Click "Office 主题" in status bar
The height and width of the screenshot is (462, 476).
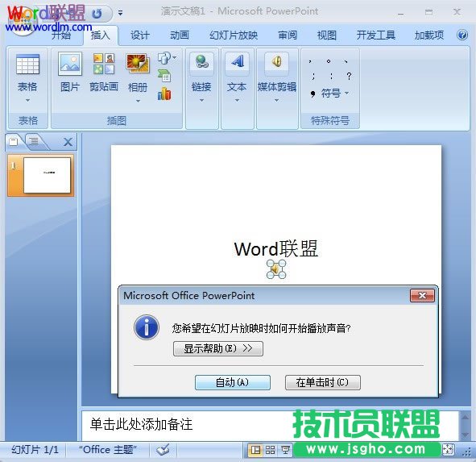click(107, 450)
